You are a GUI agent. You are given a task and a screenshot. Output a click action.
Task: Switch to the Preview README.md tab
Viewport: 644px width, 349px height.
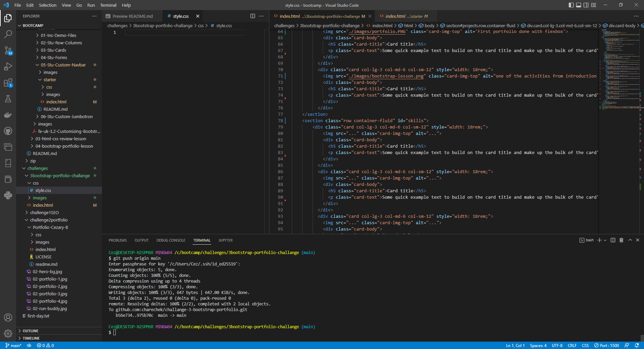(132, 16)
